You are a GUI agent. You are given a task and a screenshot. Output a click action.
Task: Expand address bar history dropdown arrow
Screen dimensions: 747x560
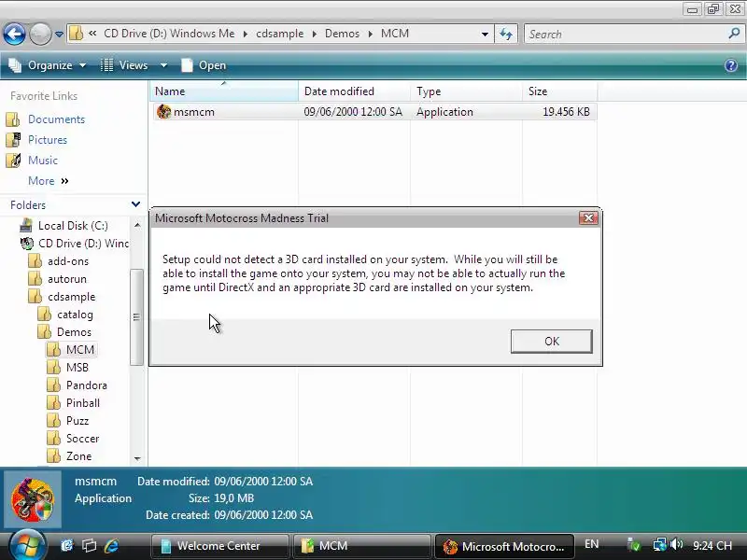click(x=485, y=34)
